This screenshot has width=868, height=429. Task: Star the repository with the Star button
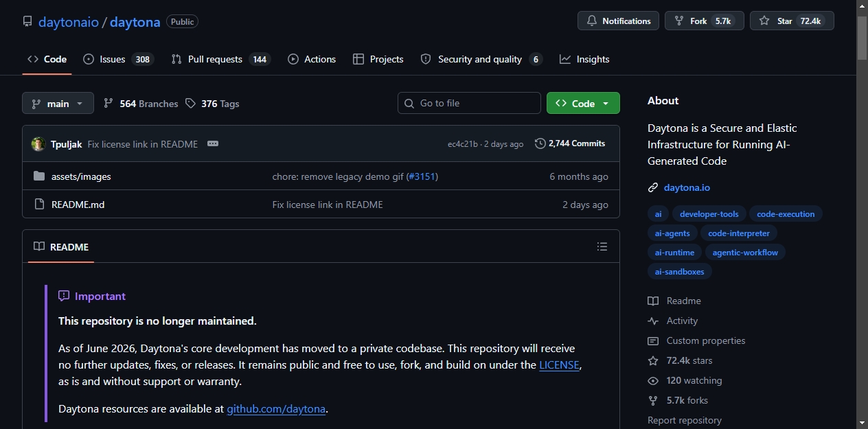(x=792, y=21)
